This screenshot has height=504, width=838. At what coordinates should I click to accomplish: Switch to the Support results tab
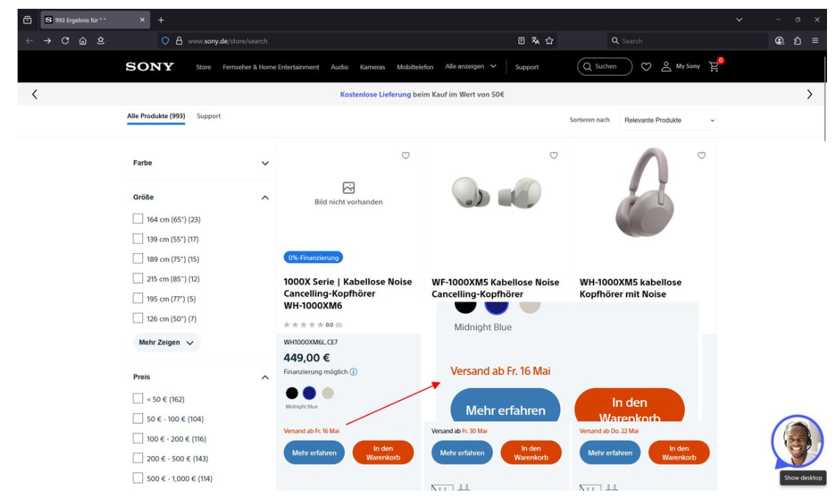[208, 116]
